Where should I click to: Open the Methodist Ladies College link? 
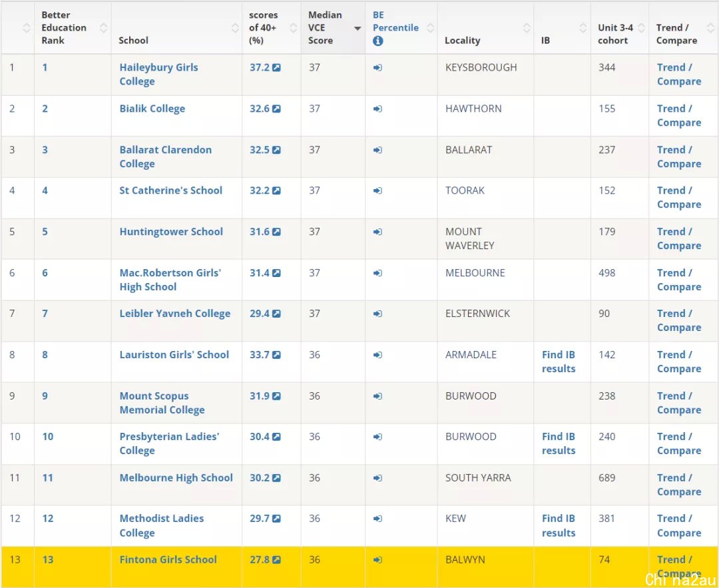[x=161, y=525]
